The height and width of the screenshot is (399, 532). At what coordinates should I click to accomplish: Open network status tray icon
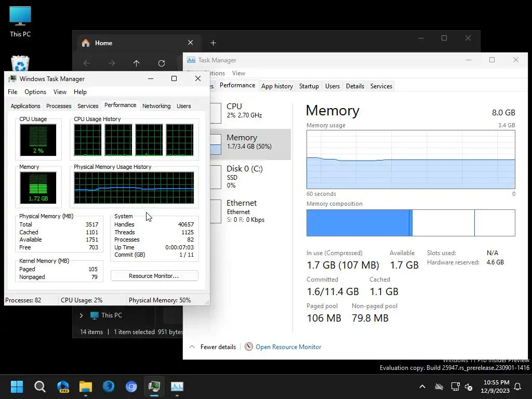(x=455, y=387)
